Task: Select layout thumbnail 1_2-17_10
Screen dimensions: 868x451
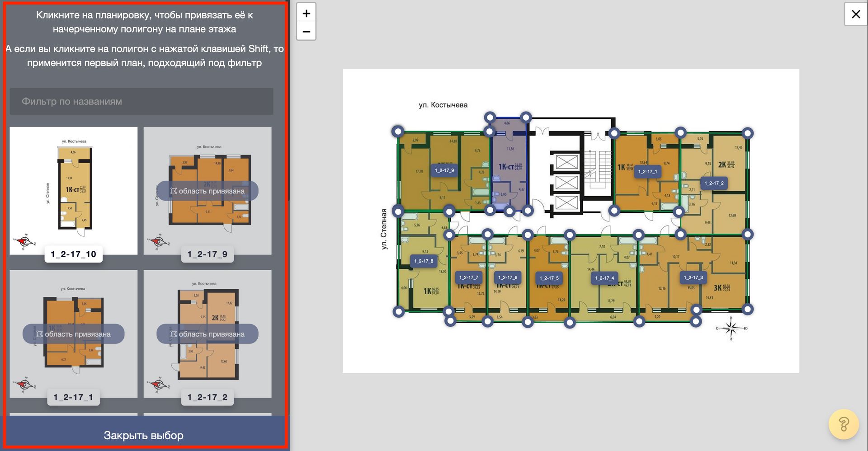Action: (x=74, y=191)
